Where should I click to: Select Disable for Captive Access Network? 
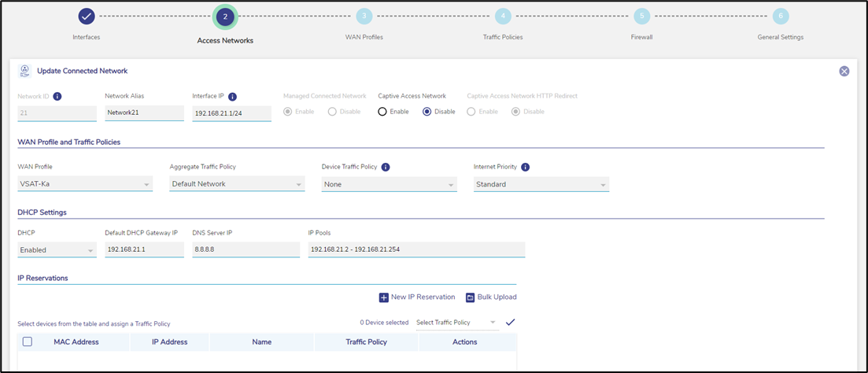[427, 111]
